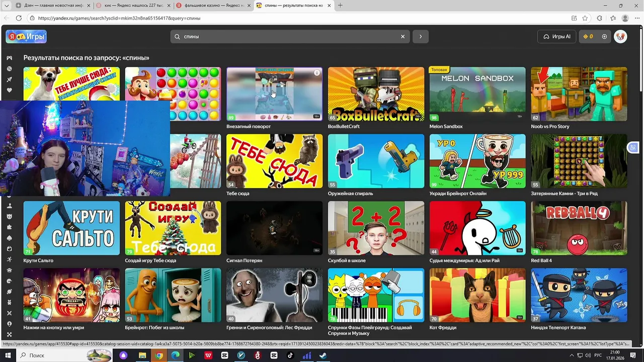Close the спины results tab
This screenshot has height=362, width=644.
pyautogui.click(x=330, y=6)
